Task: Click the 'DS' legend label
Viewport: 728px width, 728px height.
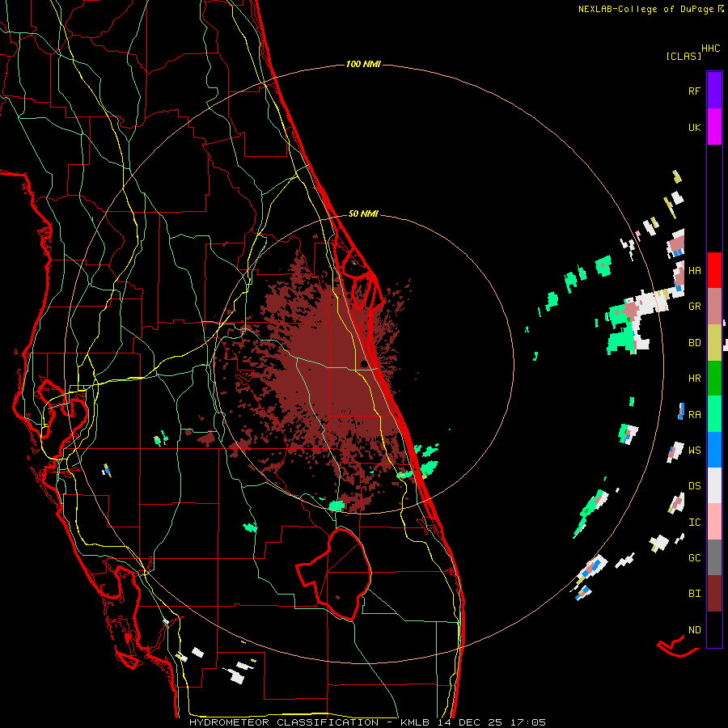Action: click(694, 486)
